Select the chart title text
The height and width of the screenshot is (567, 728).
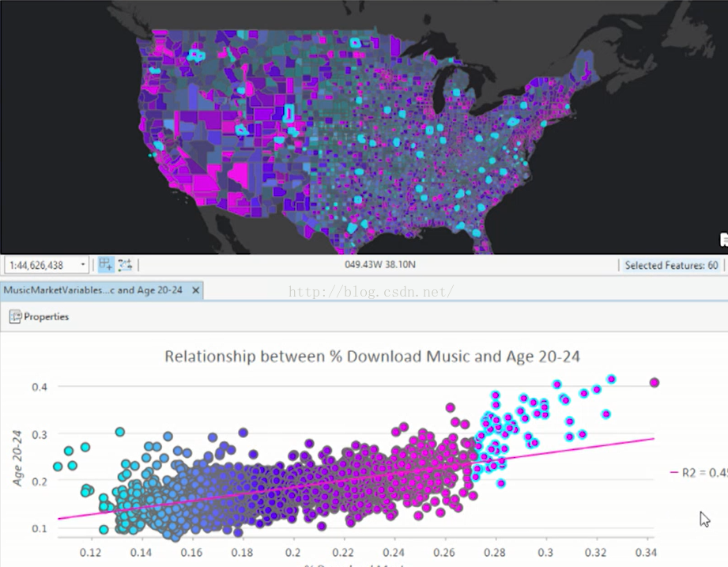click(x=372, y=357)
